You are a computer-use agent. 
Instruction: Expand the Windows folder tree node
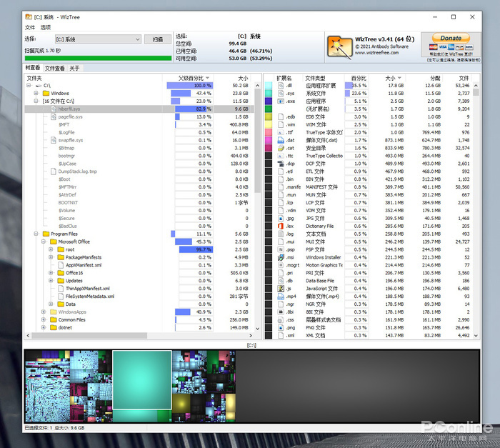click(x=36, y=93)
